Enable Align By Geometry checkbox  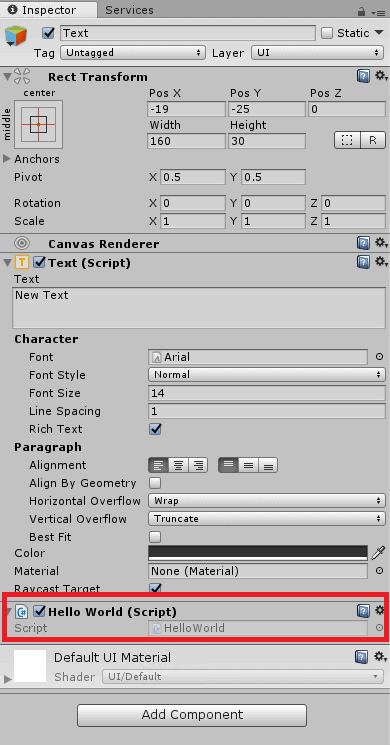pos(155,483)
